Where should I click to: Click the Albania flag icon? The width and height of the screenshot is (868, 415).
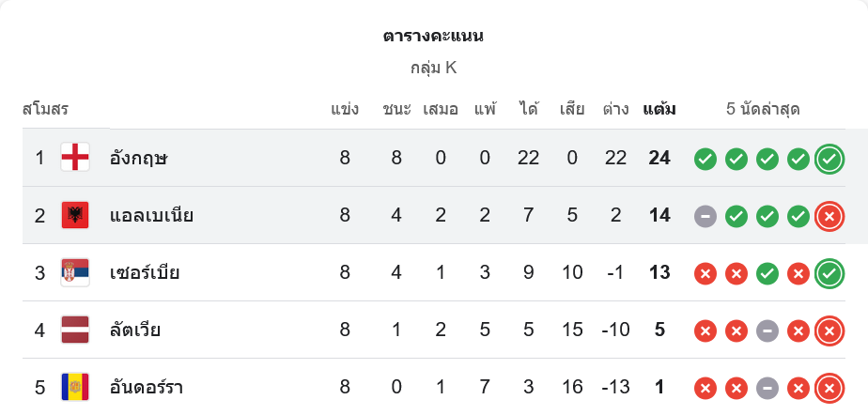click(x=75, y=215)
